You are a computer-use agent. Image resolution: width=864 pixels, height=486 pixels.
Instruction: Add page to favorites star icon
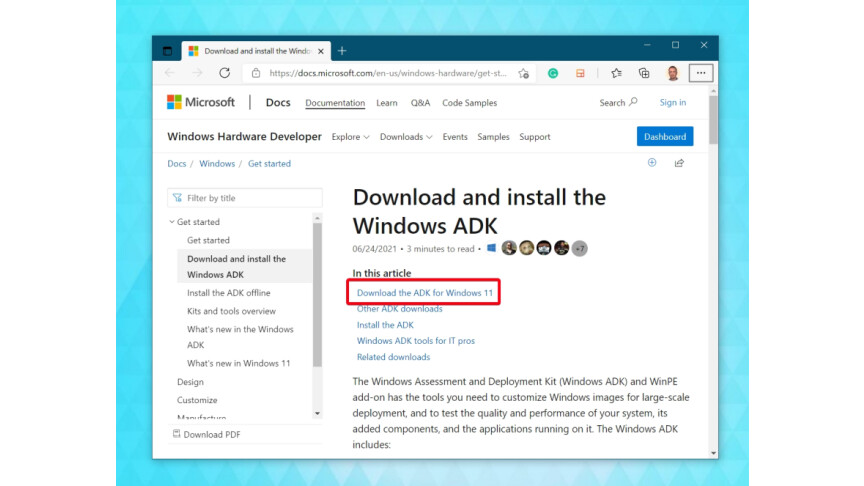tap(523, 73)
